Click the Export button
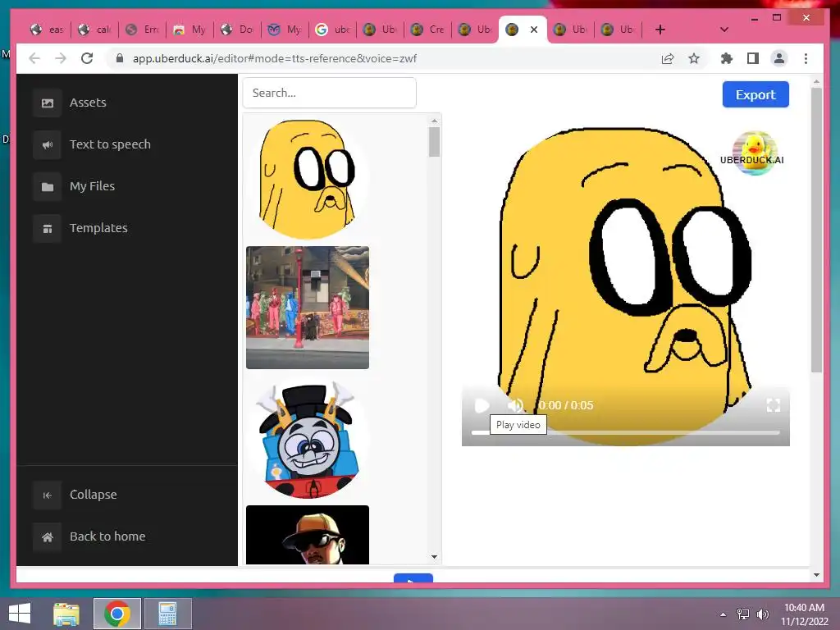Screen dimensions: 840x630 pyautogui.click(x=756, y=95)
